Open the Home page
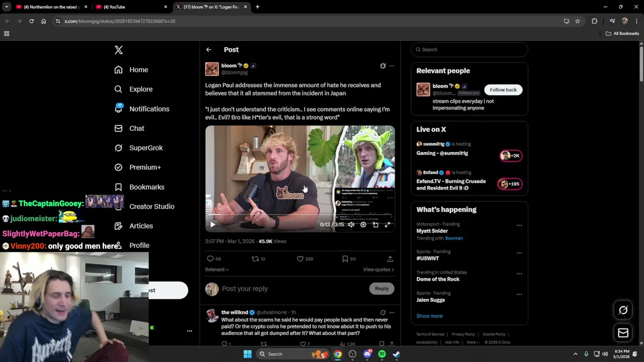 (x=131, y=70)
